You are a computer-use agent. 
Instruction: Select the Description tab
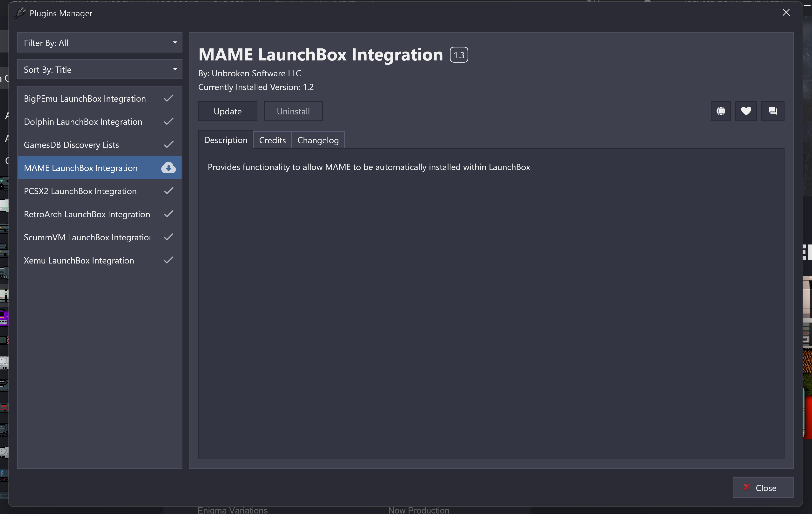tap(226, 140)
